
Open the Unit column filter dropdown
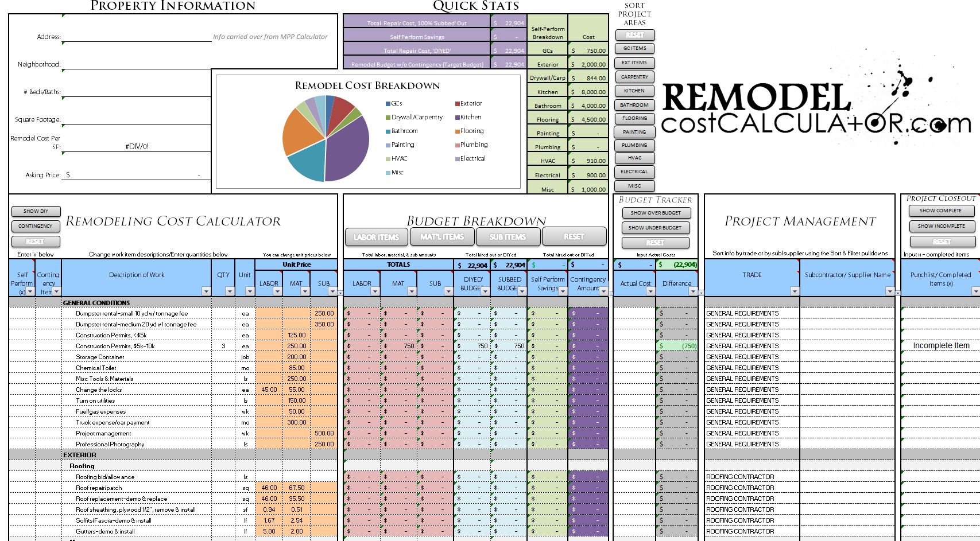[x=250, y=291]
